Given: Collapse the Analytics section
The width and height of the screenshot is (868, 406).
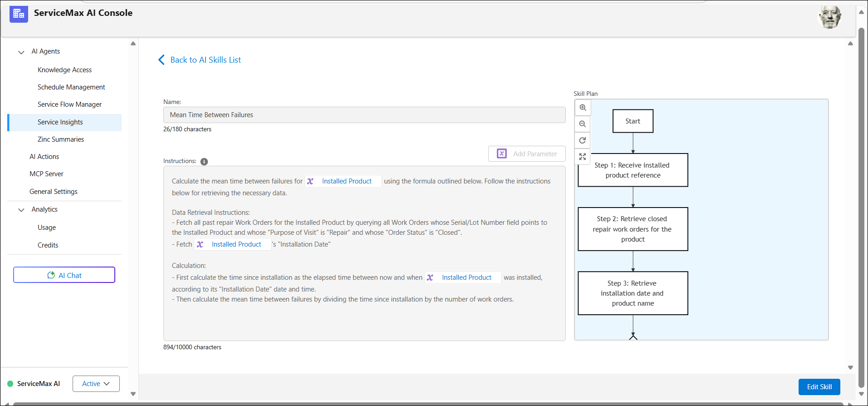Looking at the screenshot, I should click(21, 210).
